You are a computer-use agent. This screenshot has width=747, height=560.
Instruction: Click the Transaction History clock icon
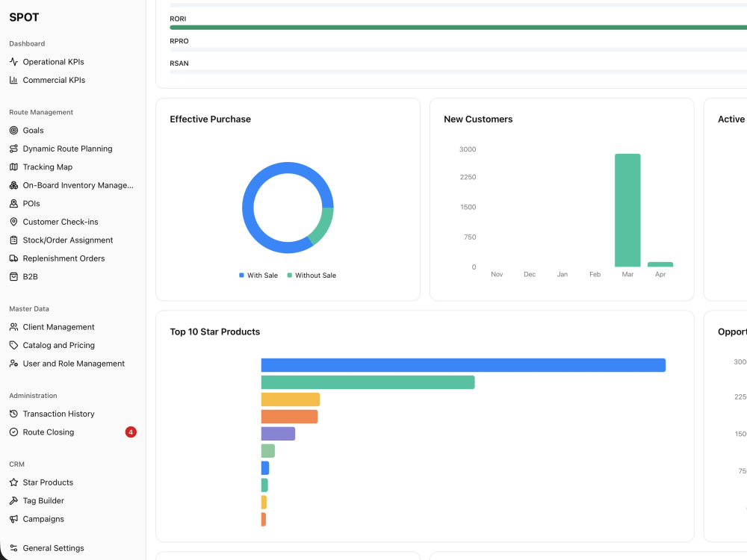(x=13, y=414)
